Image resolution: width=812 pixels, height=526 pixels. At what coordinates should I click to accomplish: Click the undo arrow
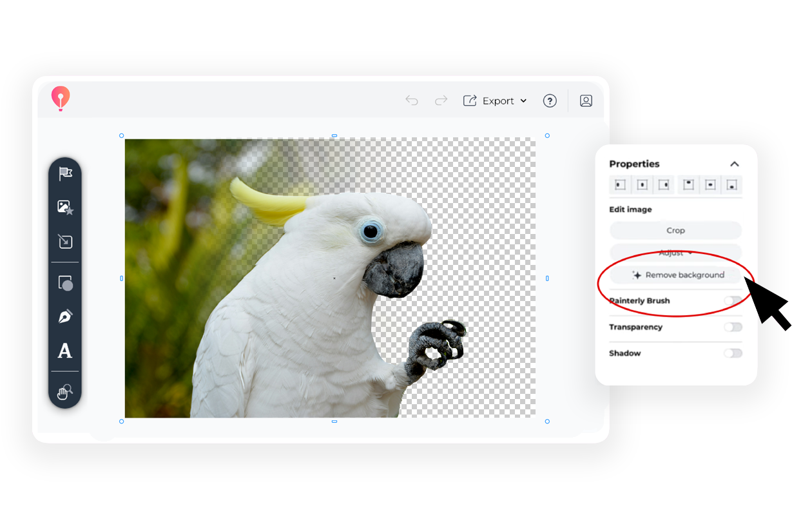[412, 101]
